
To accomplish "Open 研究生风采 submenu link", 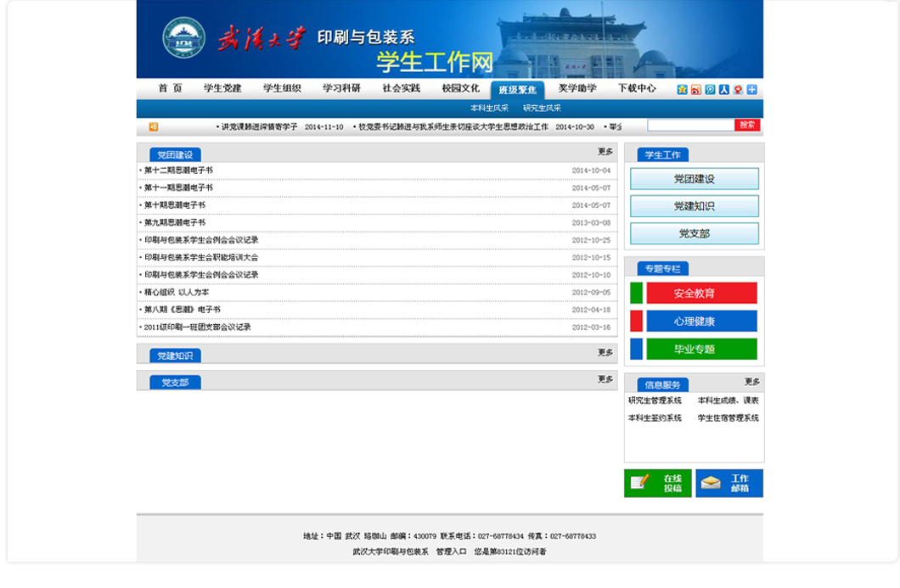I will [542, 109].
